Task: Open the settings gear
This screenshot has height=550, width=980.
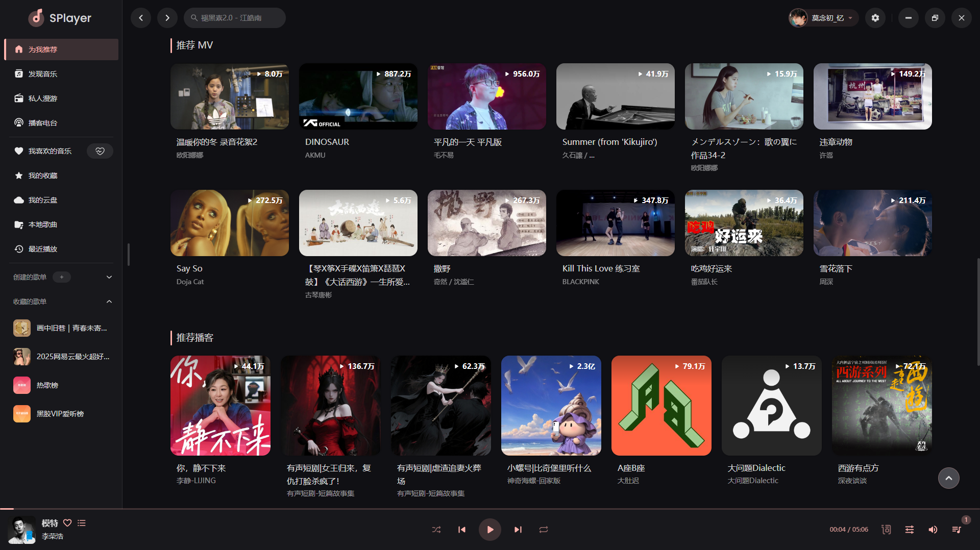Action: click(875, 18)
